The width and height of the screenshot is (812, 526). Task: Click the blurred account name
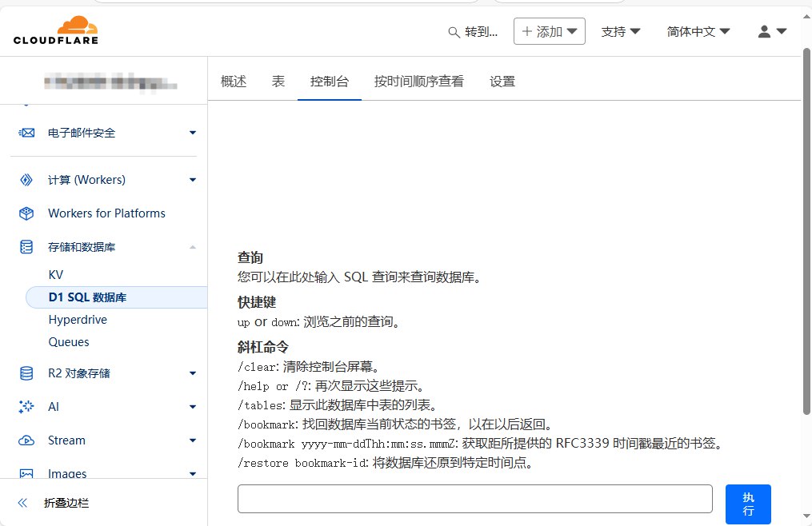click(110, 82)
